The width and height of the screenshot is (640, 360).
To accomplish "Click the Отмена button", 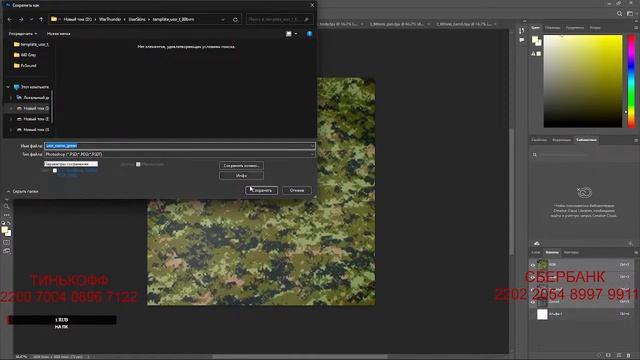I will click(x=297, y=190).
